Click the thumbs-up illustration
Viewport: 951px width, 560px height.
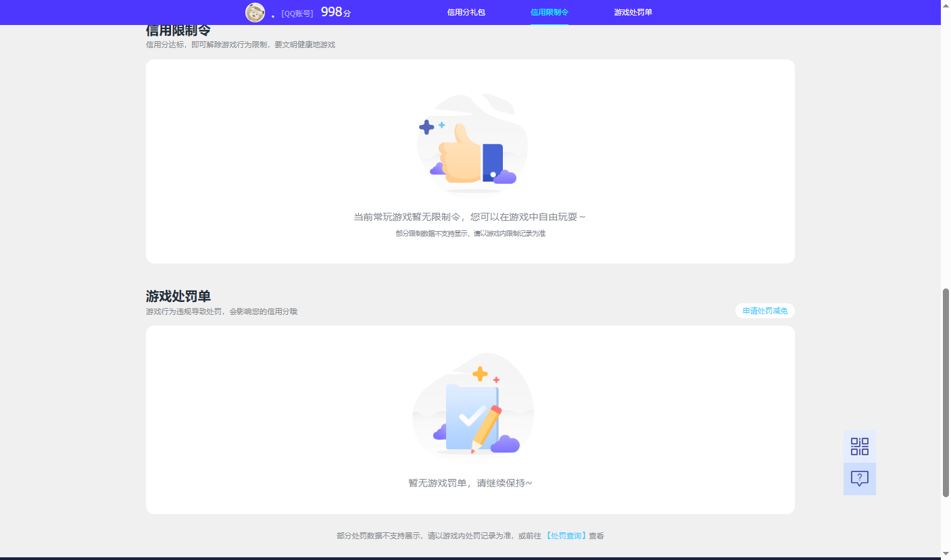[x=472, y=143]
